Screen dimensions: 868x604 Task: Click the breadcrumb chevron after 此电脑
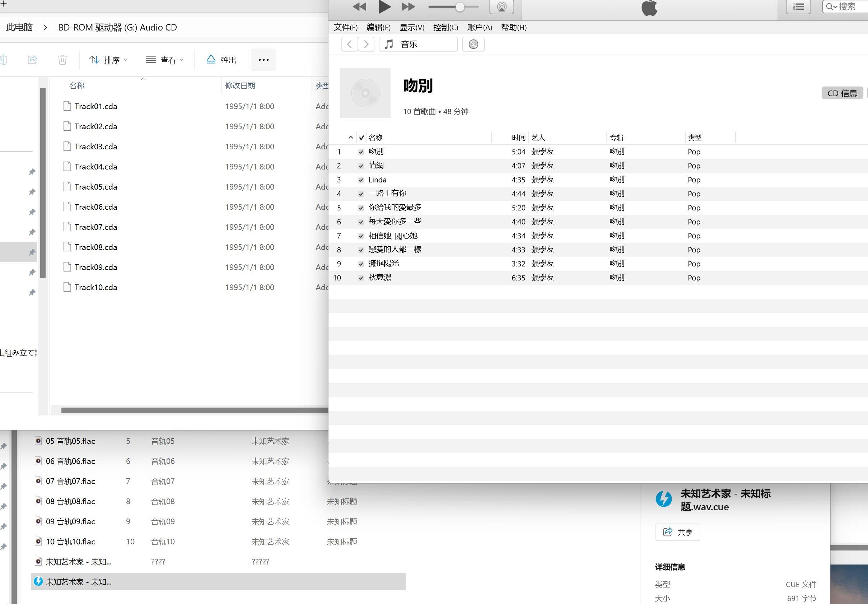pos(45,28)
